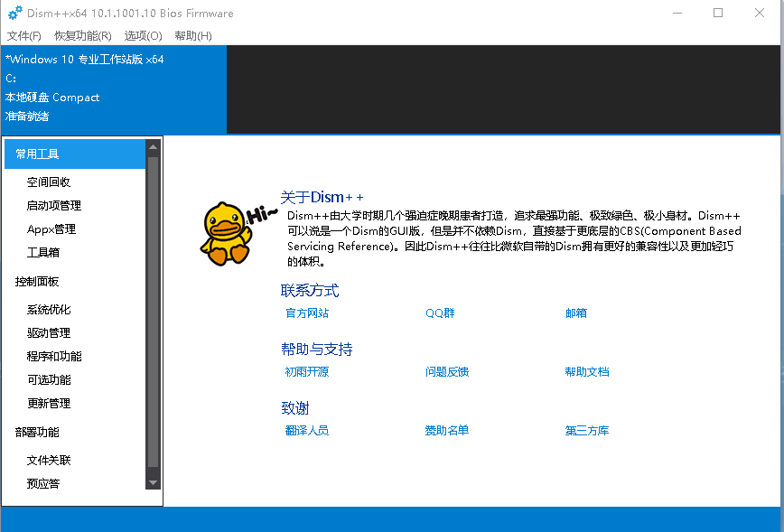Select 控制面板 category header
The height and width of the screenshot is (532, 784).
click(37, 282)
